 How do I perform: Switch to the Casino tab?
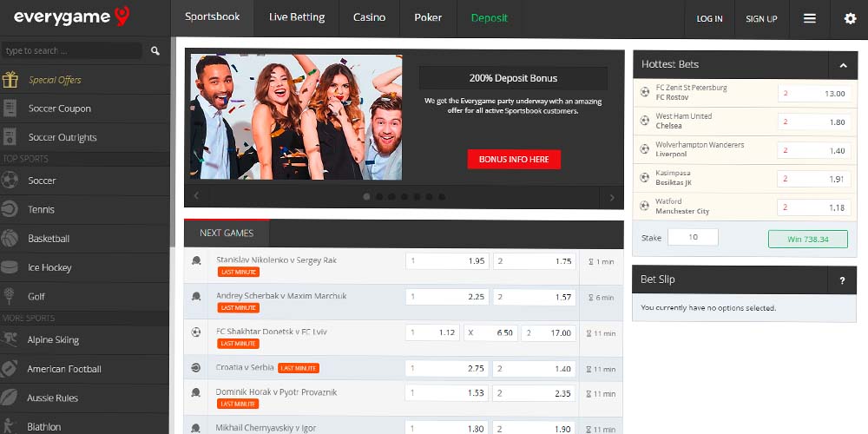[369, 17]
